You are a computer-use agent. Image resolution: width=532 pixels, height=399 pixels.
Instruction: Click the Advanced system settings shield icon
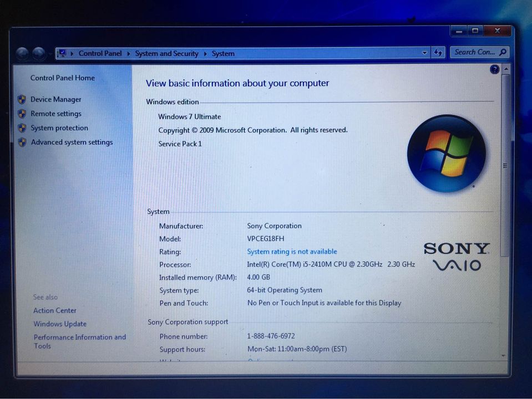click(x=22, y=142)
